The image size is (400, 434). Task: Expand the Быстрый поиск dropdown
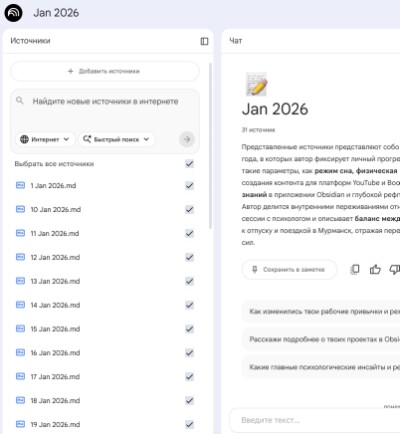coord(116,139)
